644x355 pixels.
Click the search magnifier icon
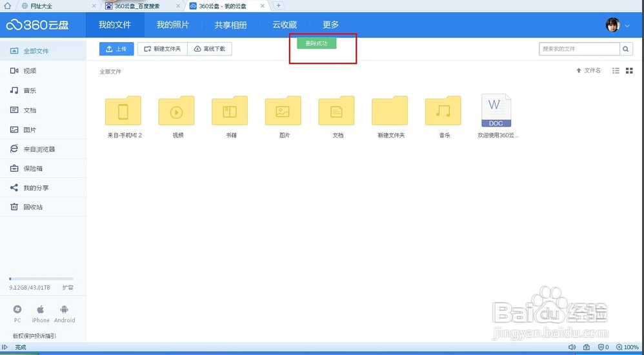(625, 49)
